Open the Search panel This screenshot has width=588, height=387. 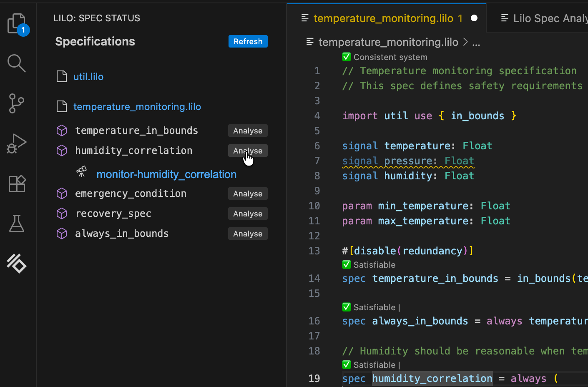[x=17, y=63]
